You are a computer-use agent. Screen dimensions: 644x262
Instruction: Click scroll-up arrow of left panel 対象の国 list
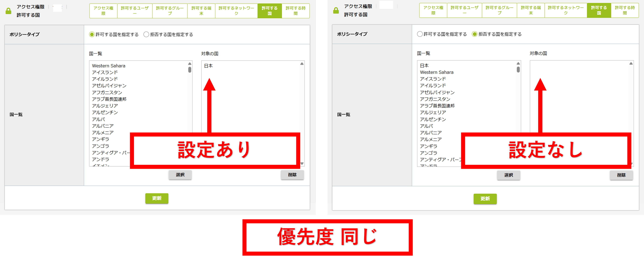pyautogui.click(x=302, y=63)
